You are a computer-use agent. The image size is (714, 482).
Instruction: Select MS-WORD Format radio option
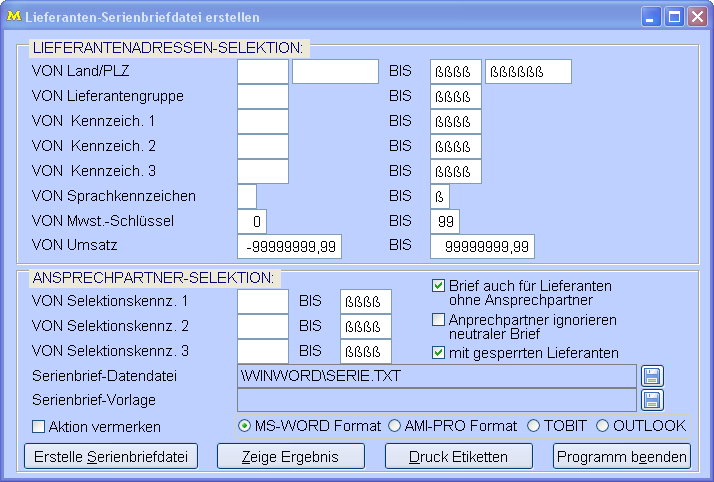(245, 426)
